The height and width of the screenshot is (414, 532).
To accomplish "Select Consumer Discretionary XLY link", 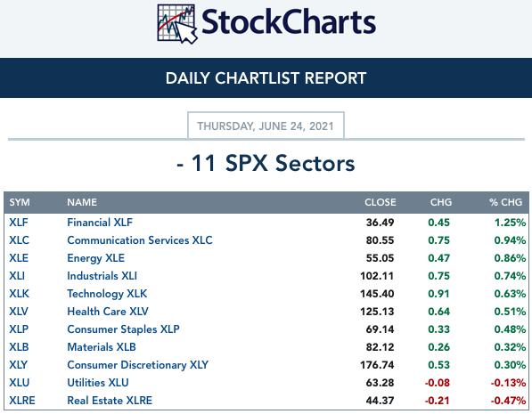I will [x=138, y=365].
